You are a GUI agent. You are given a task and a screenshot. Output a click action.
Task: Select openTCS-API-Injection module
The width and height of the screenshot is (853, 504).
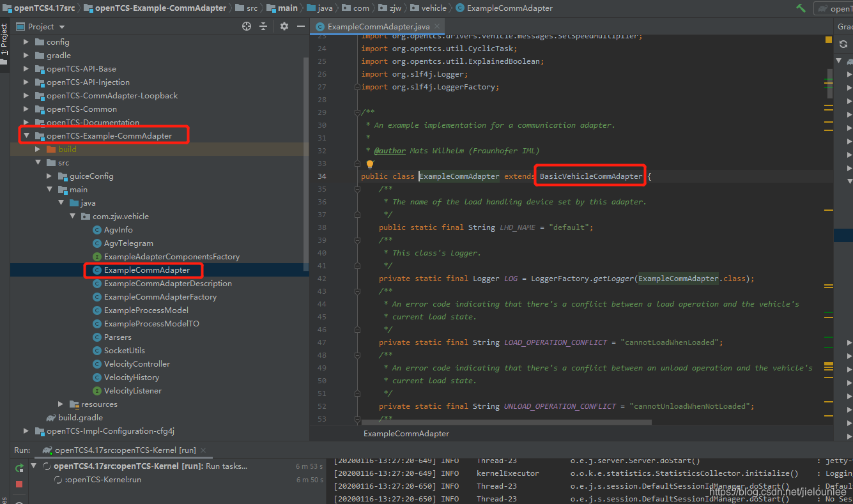(88, 82)
